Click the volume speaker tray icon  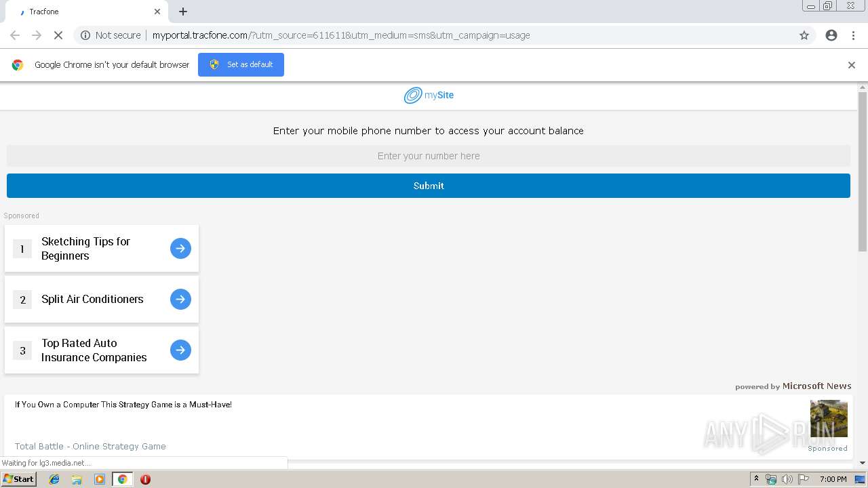coord(787,479)
